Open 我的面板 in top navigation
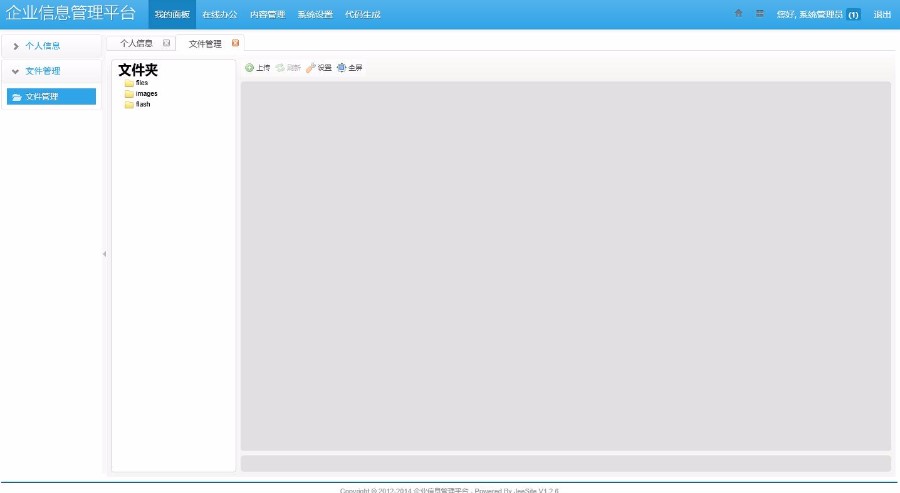This screenshot has width=900, height=493. [172, 14]
